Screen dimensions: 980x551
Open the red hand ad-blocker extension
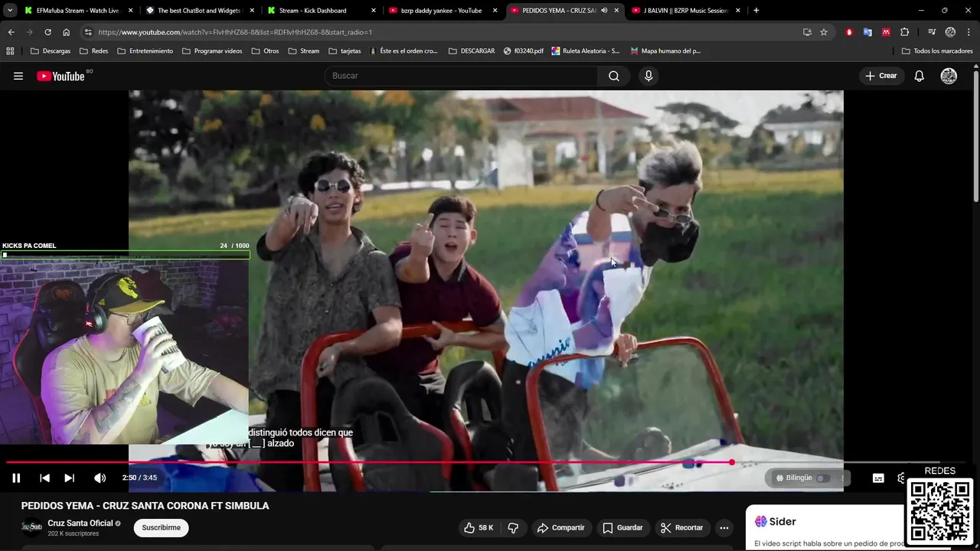(x=849, y=32)
